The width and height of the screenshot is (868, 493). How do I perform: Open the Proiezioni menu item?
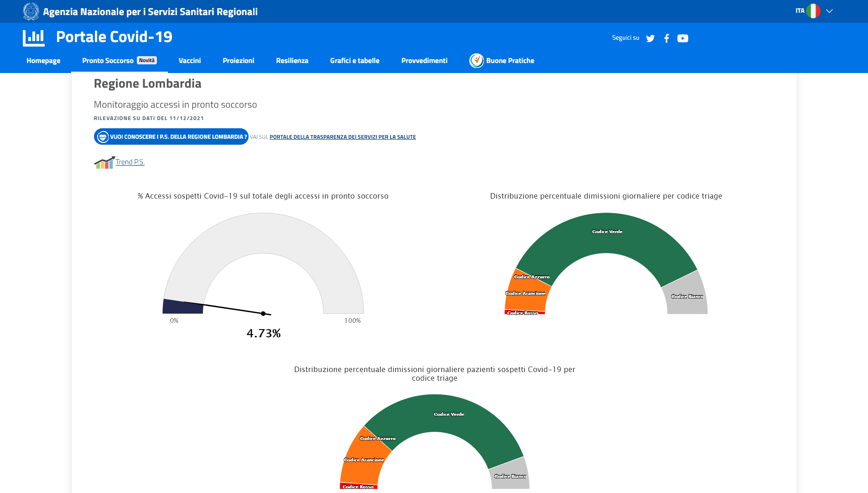239,61
